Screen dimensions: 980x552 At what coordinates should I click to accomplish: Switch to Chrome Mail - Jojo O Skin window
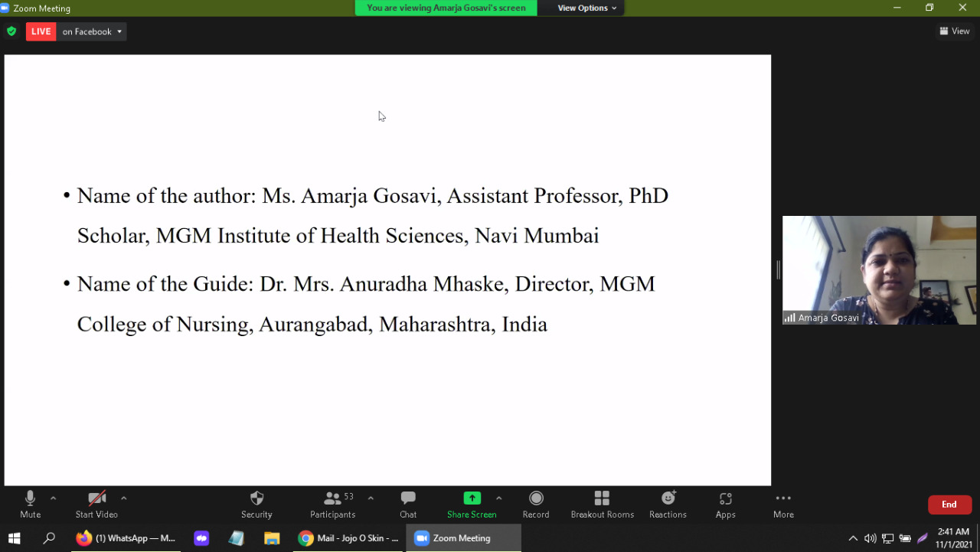click(349, 538)
